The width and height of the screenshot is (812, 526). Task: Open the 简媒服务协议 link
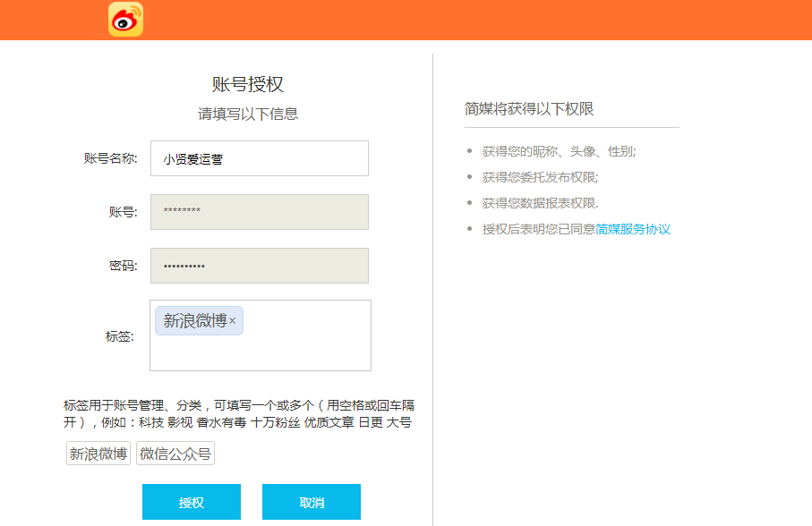pyautogui.click(x=633, y=229)
